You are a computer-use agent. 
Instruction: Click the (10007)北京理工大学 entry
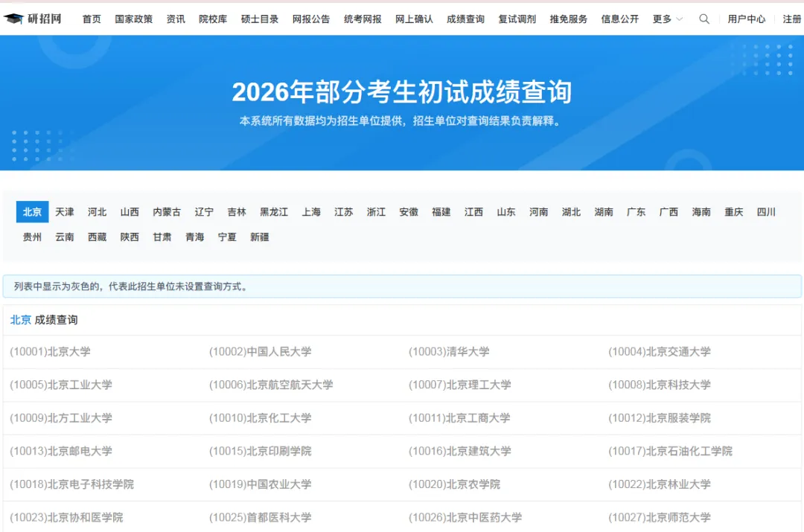click(x=460, y=385)
